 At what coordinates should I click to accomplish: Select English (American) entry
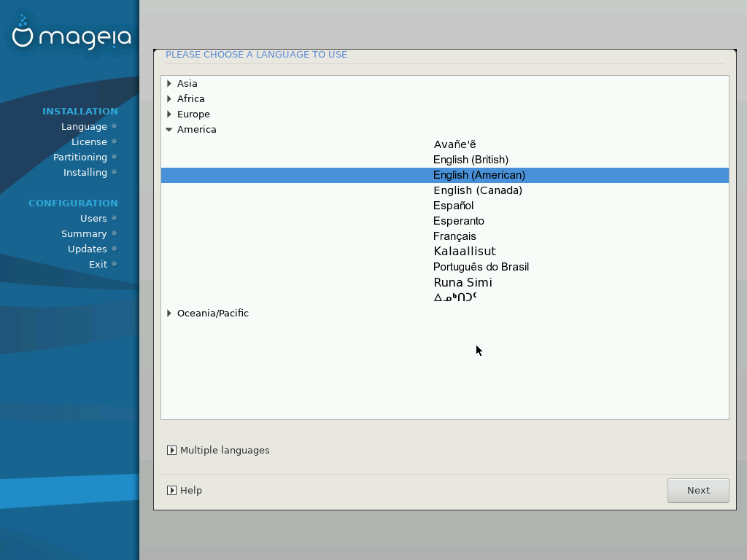pos(479,175)
